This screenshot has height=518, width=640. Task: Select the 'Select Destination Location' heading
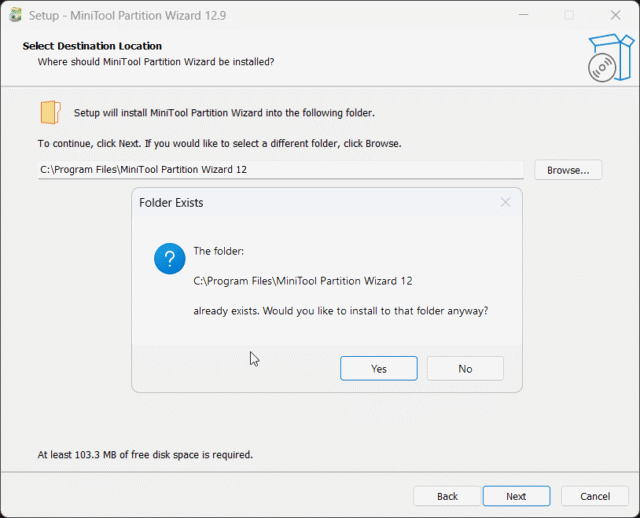92,46
